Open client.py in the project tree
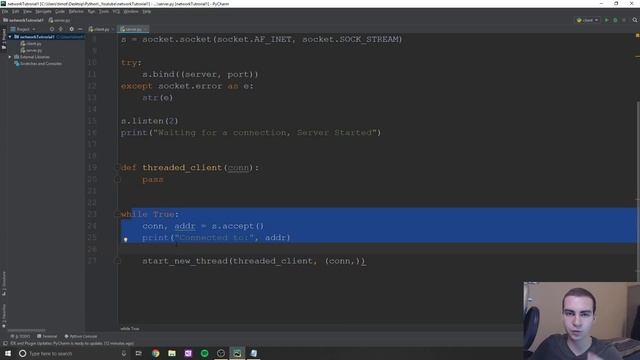 (31, 44)
